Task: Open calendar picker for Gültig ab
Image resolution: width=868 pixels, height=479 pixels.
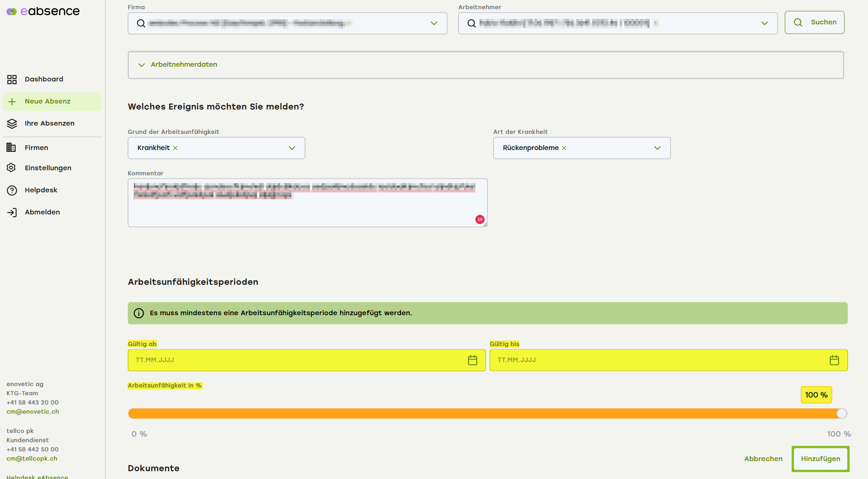Action: 472,360
